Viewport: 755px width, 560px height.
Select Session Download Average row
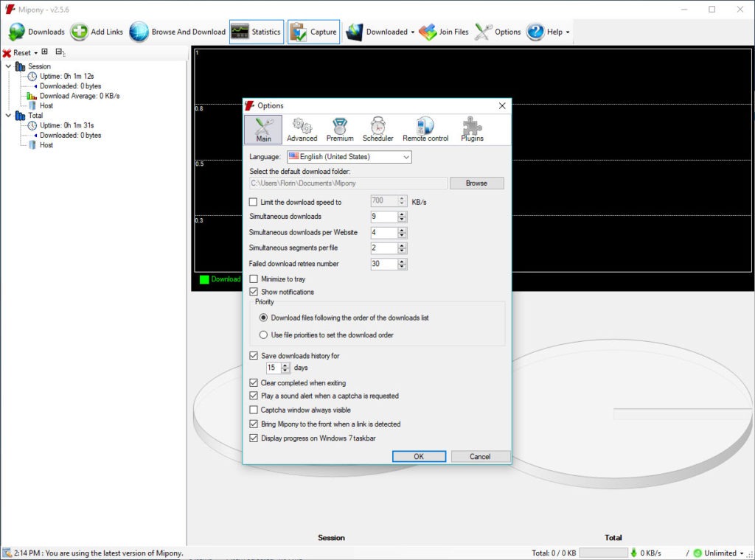tap(73, 96)
